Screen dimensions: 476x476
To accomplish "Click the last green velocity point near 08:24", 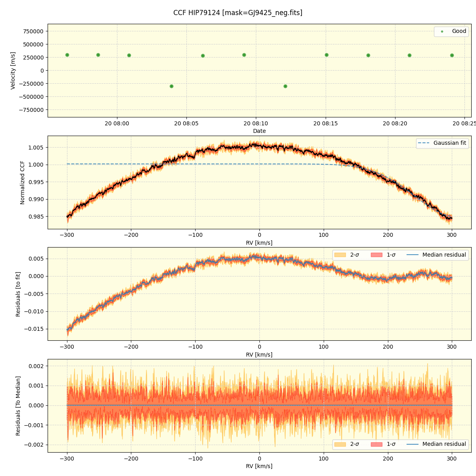I will point(452,56).
